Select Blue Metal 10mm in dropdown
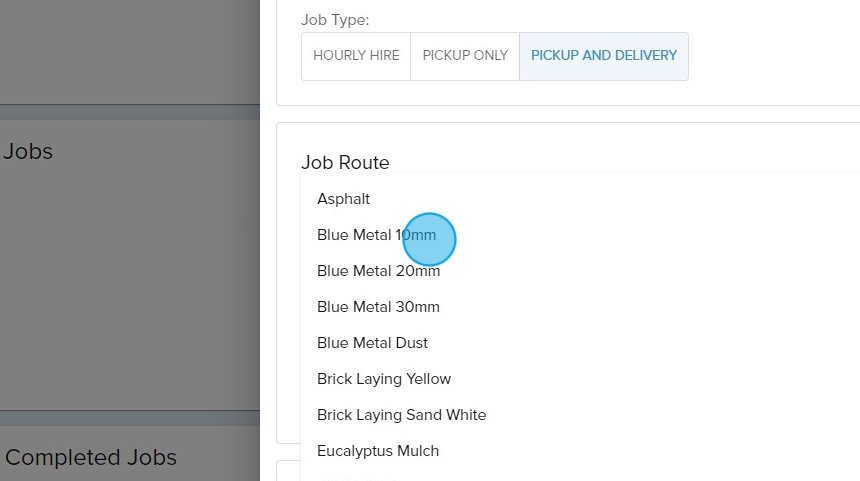The image size is (860, 481). [x=376, y=235]
